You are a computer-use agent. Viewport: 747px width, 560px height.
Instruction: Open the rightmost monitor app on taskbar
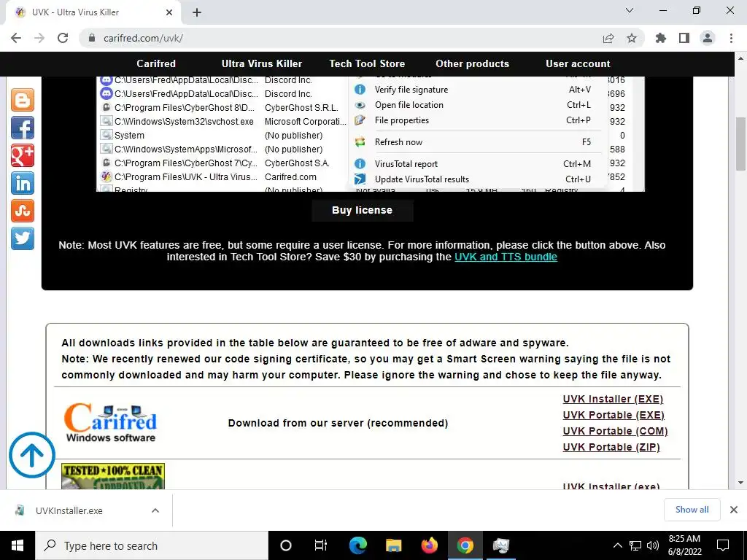click(501, 545)
